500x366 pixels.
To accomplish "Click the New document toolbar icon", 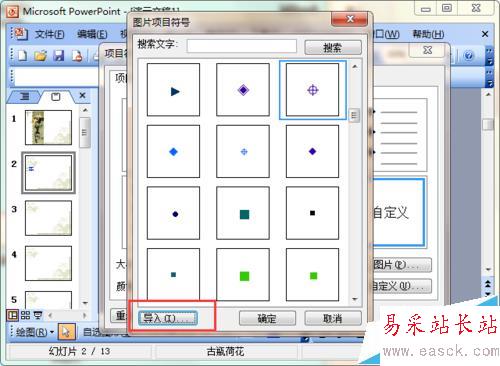I will point(22,55).
